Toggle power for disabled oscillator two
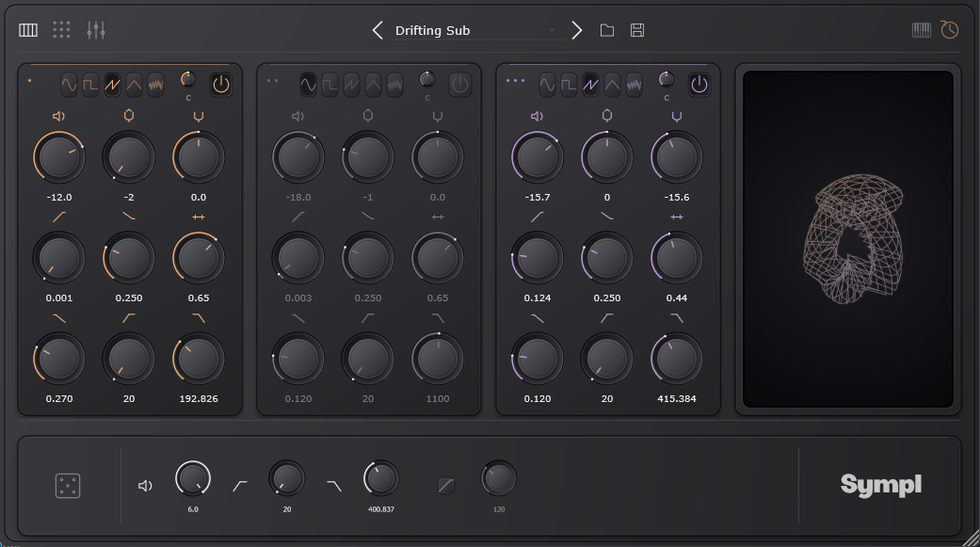 coord(460,85)
